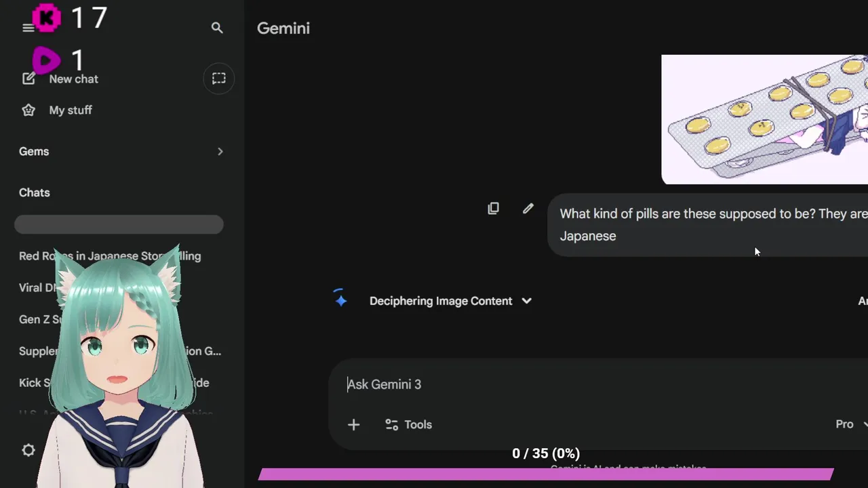Image resolution: width=868 pixels, height=488 pixels.
Task: Copy the prompt with copy icon
Action: pos(493,209)
